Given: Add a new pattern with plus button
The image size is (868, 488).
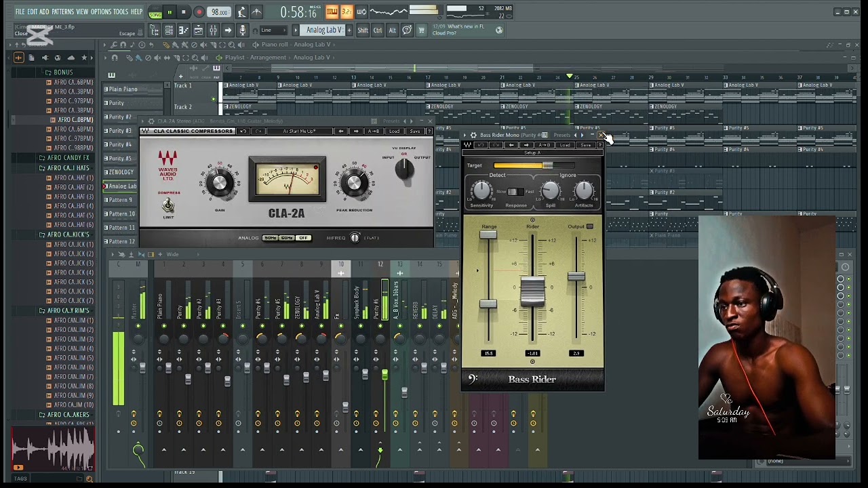Looking at the screenshot, I should coord(350,30).
